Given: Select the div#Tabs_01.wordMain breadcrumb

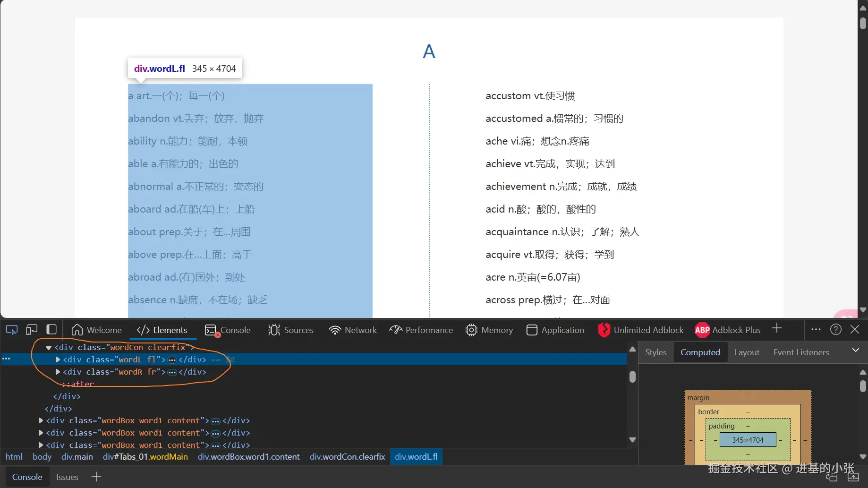Looking at the screenshot, I should pos(145,457).
